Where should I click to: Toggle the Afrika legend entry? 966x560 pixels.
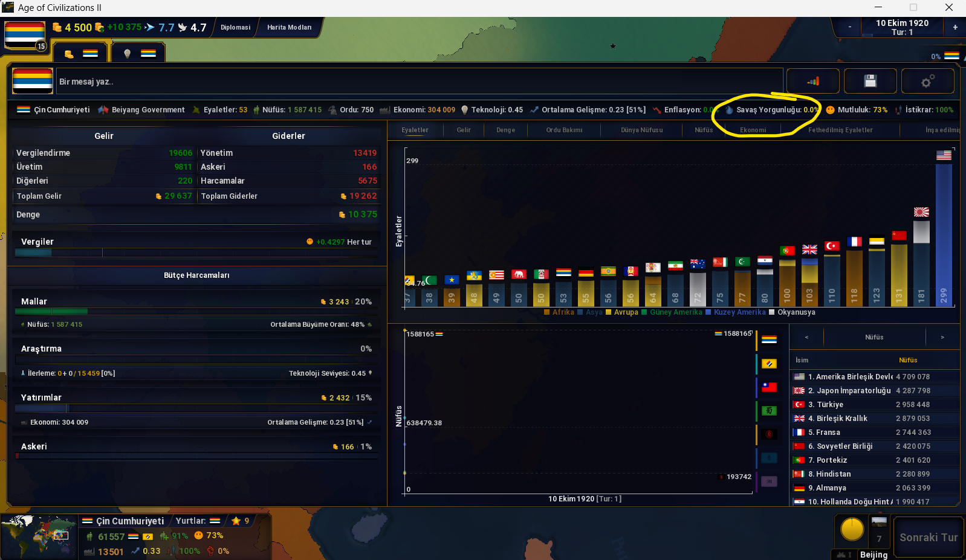(559, 312)
